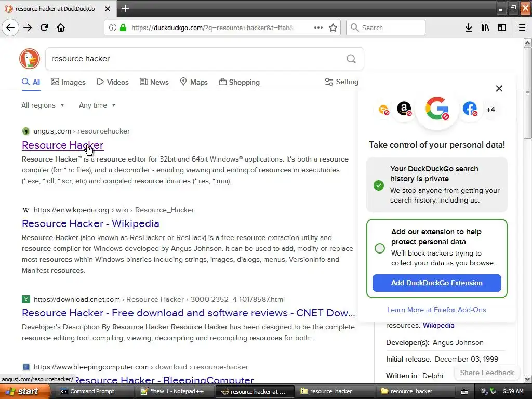
Task: Click angusj.com favicon in first result
Action: click(x=26, y=131)
